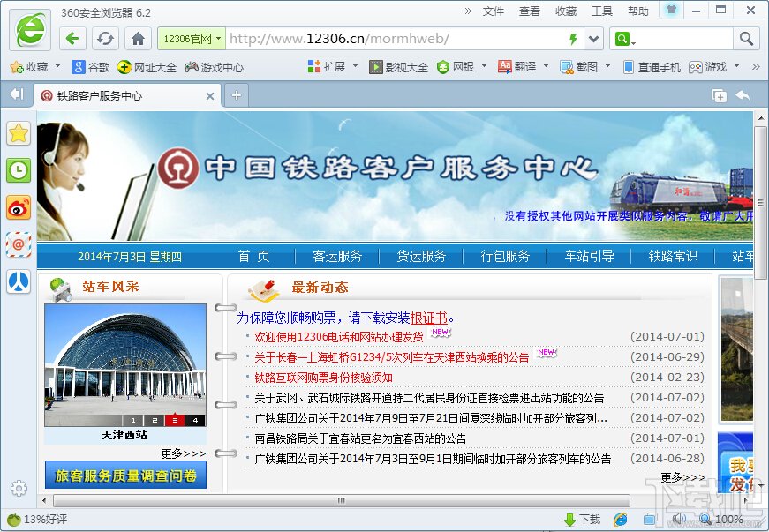Open the 网址大全 bookmark
This screenshot has width=769, height=532.
point(147,67)
